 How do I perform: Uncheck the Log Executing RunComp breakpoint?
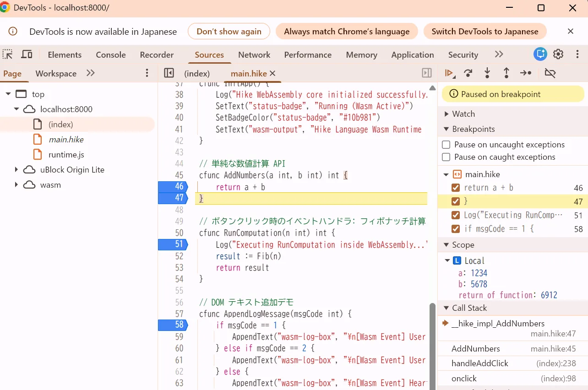coord(456,215)
